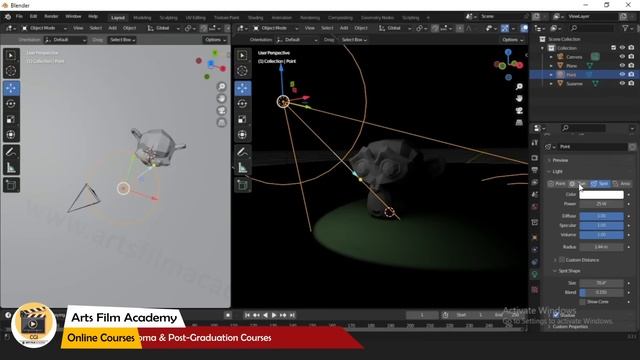
Task: Click the Blender logo menu icon
Action: point(8,17)
